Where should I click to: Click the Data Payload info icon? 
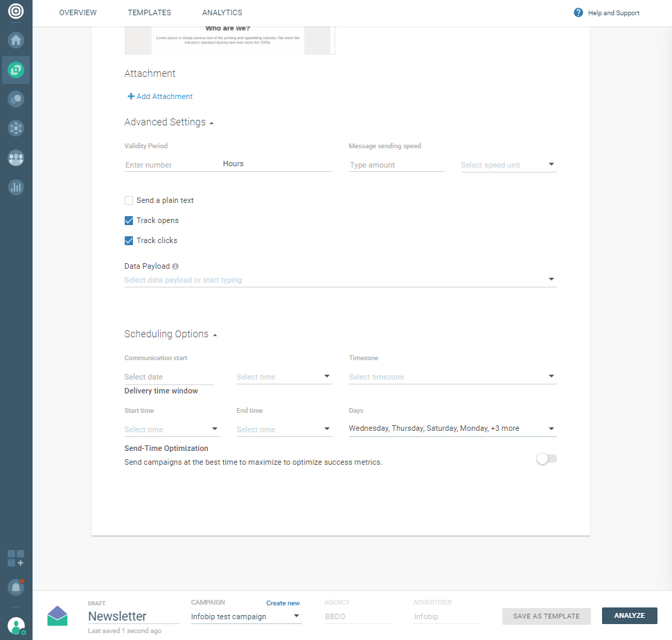(x=175, y=267)
